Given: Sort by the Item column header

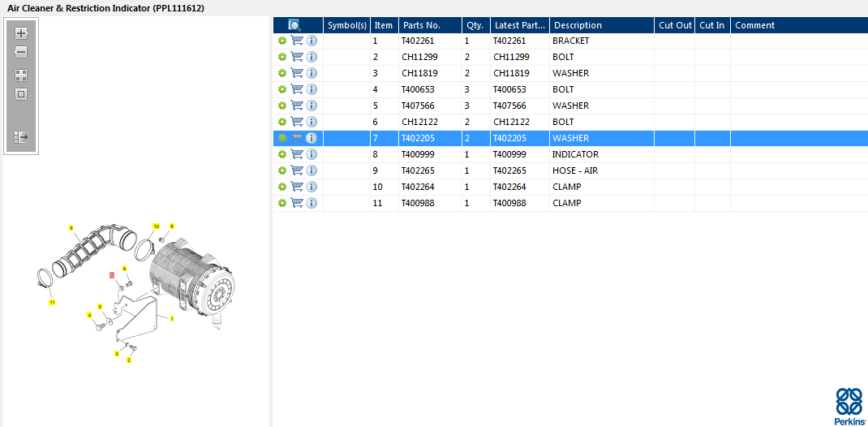Looking at the screenshot, I should coord(385,25).
